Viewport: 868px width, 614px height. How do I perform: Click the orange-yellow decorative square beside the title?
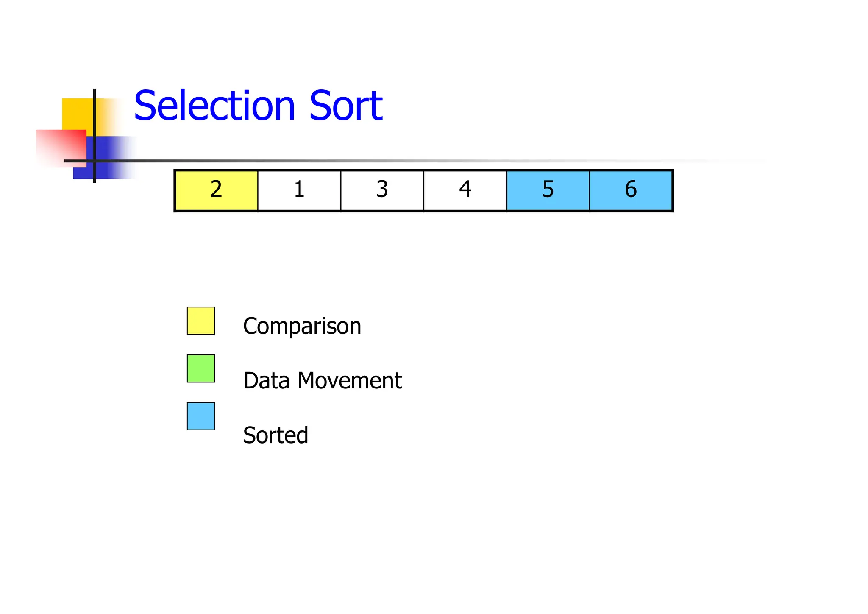(76, 113)
